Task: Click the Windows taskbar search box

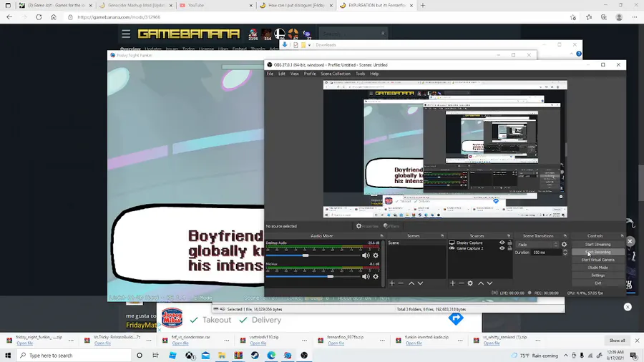Action: [74, 356]
